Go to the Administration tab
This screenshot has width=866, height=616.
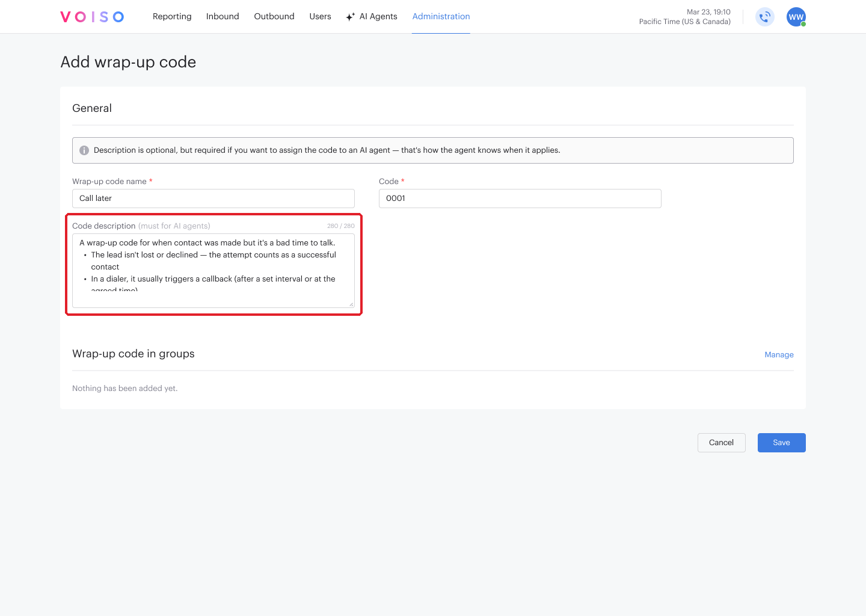pyautogui.click(x=441, y=16)
